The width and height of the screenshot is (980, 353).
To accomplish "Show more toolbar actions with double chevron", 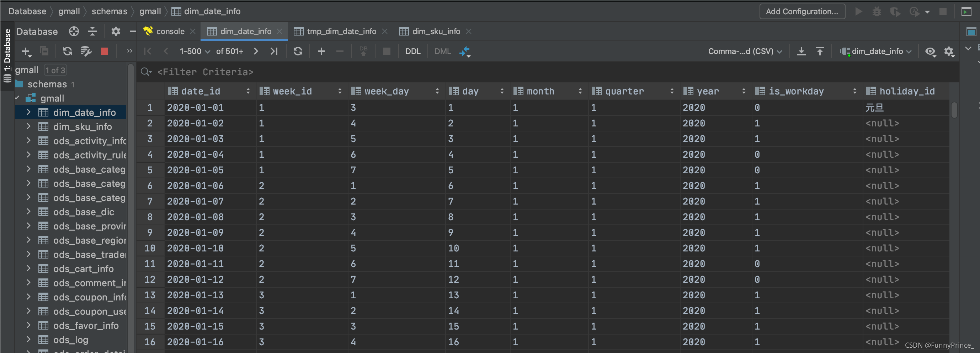I will (x=129, y=50).
